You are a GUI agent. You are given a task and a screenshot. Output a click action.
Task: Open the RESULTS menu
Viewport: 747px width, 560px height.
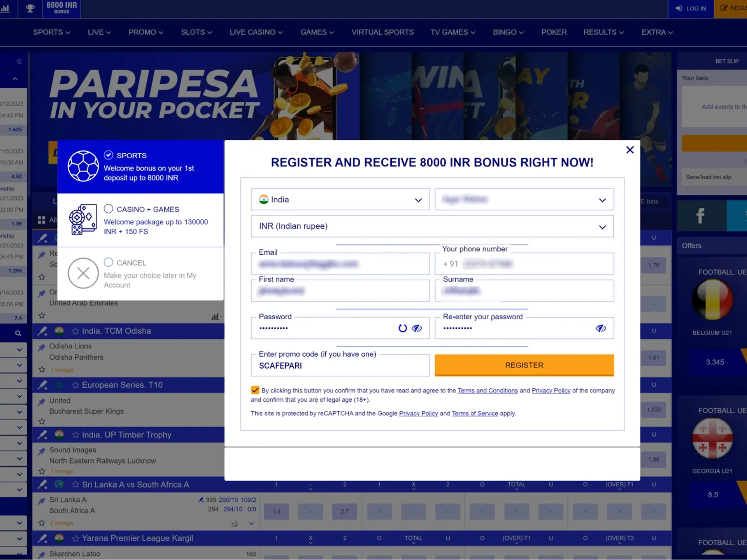click(603, 32)
